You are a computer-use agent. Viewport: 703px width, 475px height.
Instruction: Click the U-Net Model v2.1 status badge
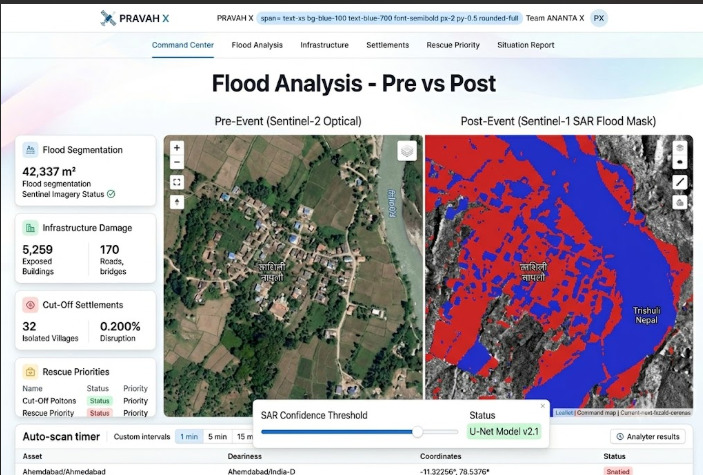tap(504, 431)
